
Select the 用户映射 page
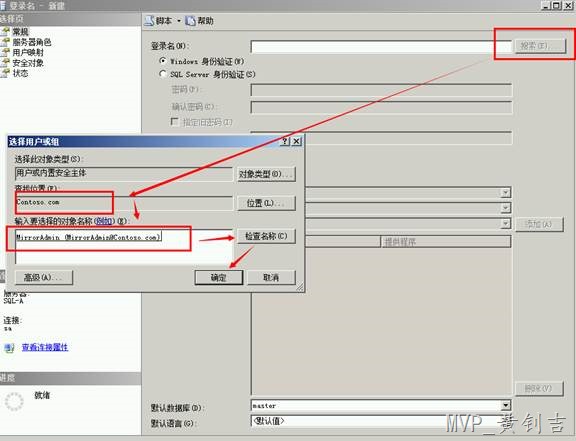coord(28,52)
